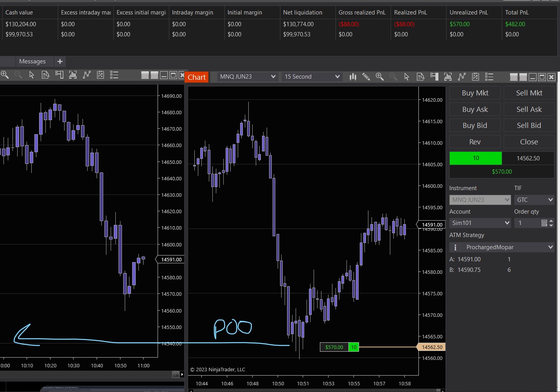Select drawing tools pencil icon in right chart
Screen dimensions: 560x392
point(366,77)
